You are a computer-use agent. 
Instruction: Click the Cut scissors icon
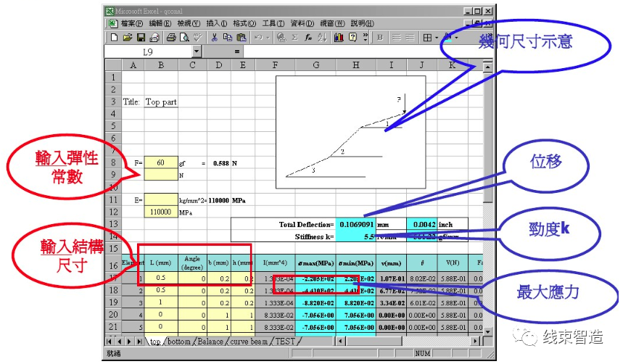(x=215, y=38)
